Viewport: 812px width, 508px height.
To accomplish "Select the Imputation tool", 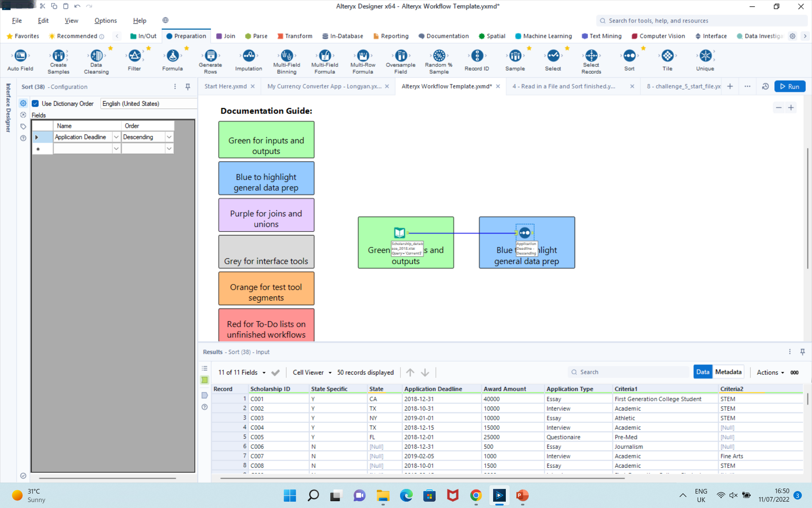I will [249, 61].
